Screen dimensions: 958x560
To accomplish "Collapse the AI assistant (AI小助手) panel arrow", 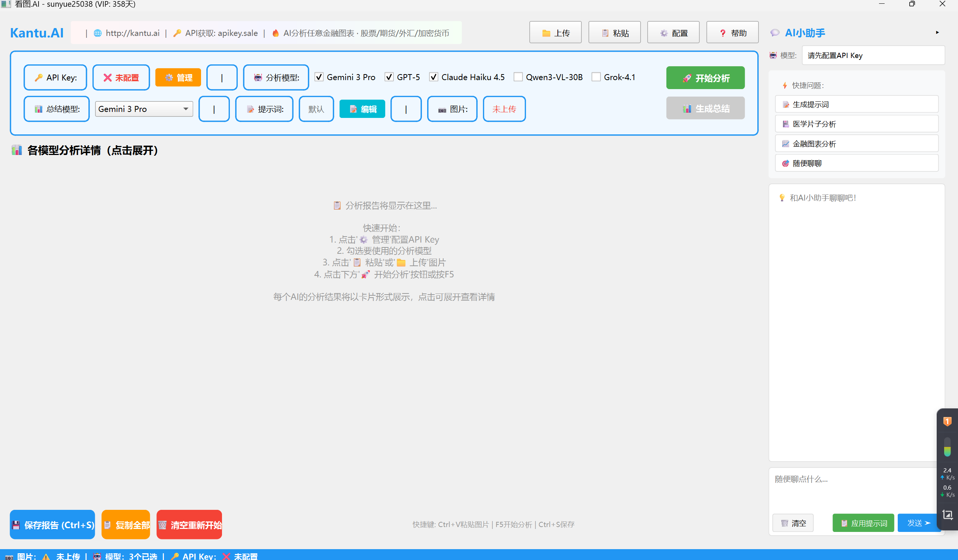I will point(937,33).
